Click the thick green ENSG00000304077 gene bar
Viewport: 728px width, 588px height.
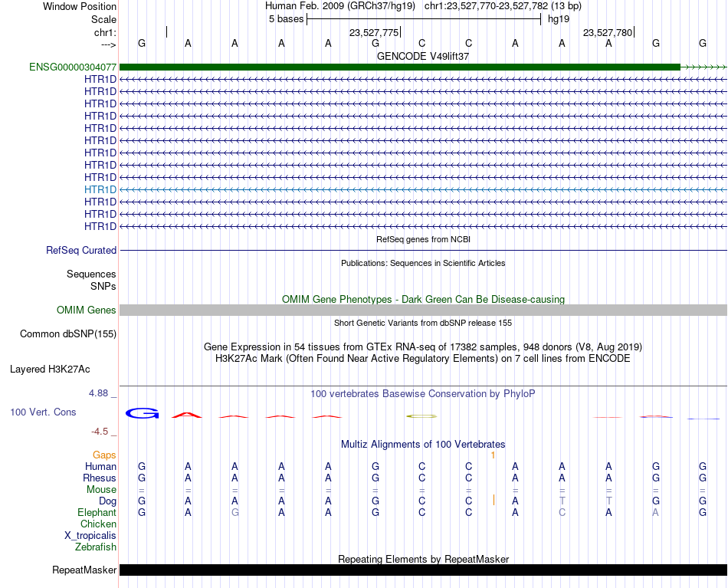tap(400, 67)
